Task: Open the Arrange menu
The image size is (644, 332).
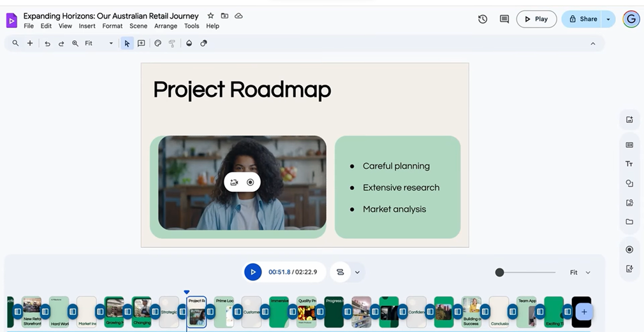Action: pyautogui.click(x=166, y=26)
